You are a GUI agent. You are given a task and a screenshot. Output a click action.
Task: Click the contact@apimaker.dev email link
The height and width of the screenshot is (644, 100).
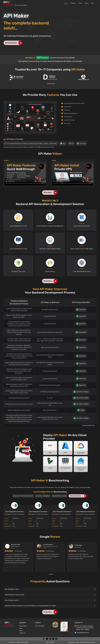tap(83, 633)
